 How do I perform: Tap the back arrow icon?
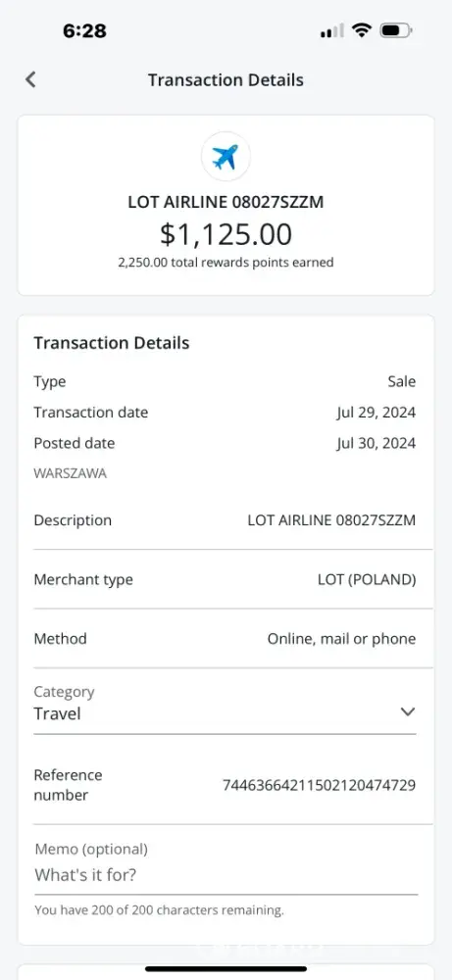(30, 79)
